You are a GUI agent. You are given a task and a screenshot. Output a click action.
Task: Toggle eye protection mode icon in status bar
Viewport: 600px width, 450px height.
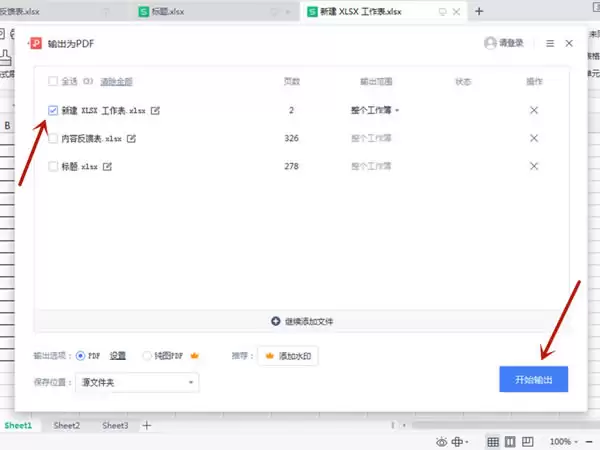click(441, 442)
